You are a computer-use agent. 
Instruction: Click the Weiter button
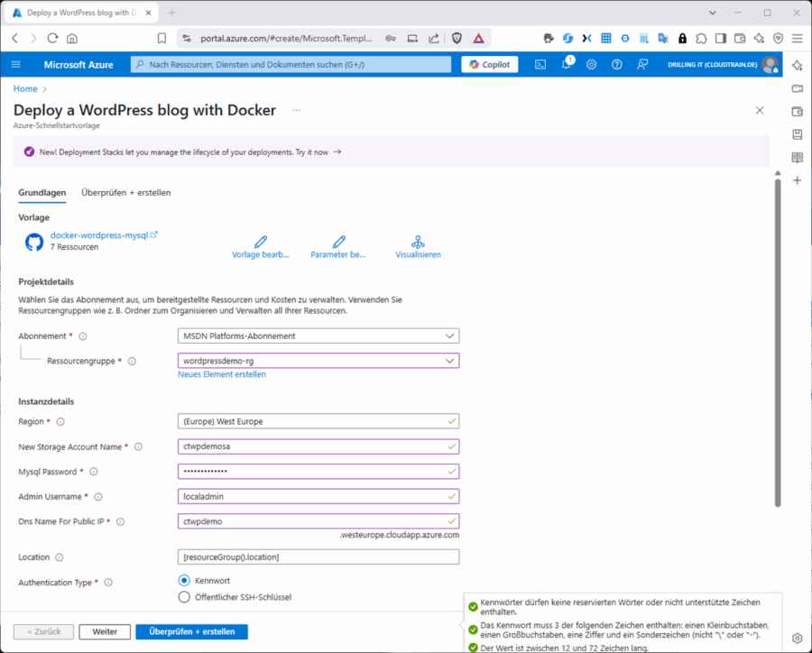(x=105, y=631)
